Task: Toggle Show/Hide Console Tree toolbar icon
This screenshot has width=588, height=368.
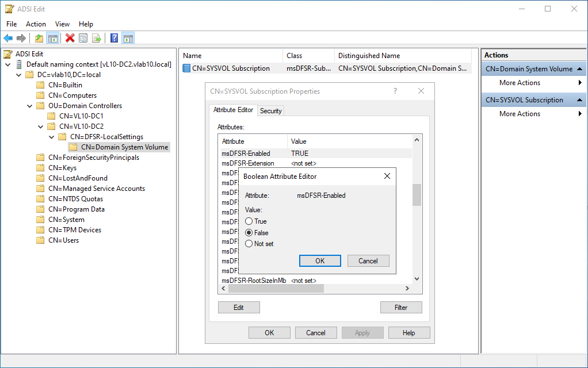Action: click(x=52, y=39)
